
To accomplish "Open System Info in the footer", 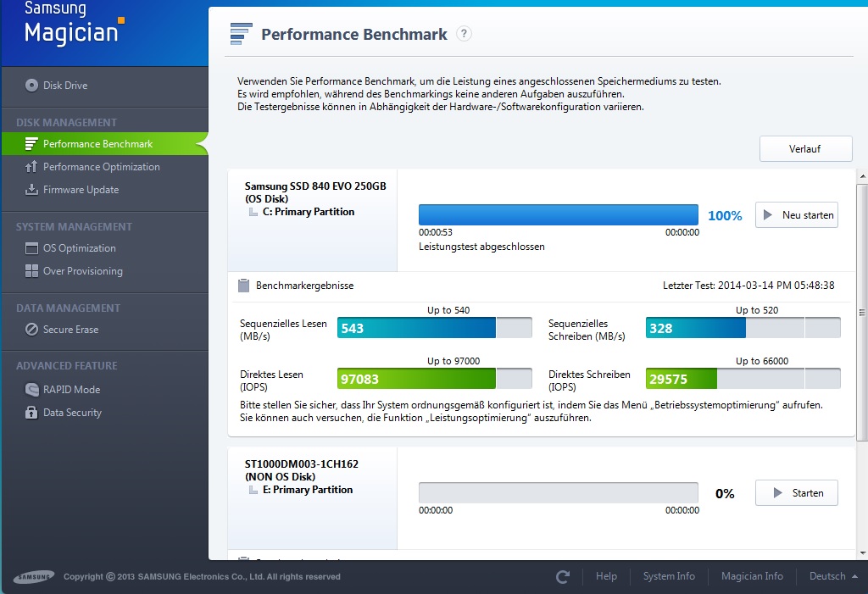I will [x=669, y=576].
